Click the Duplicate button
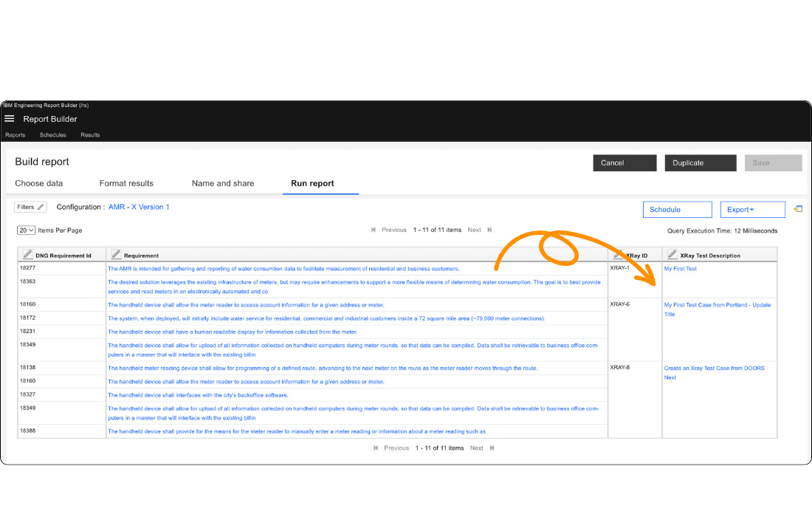812x517 pixels. [x=700, y=162]
